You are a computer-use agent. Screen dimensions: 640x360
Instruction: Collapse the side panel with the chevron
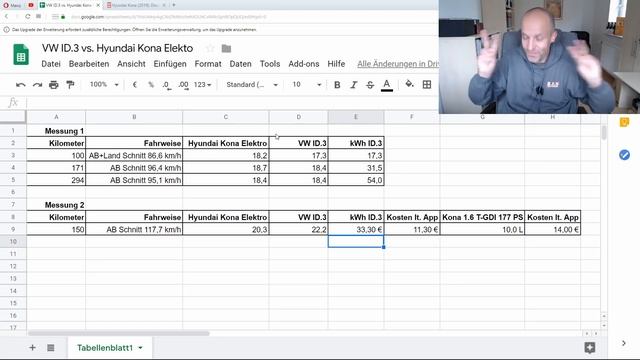click(624, 343)
